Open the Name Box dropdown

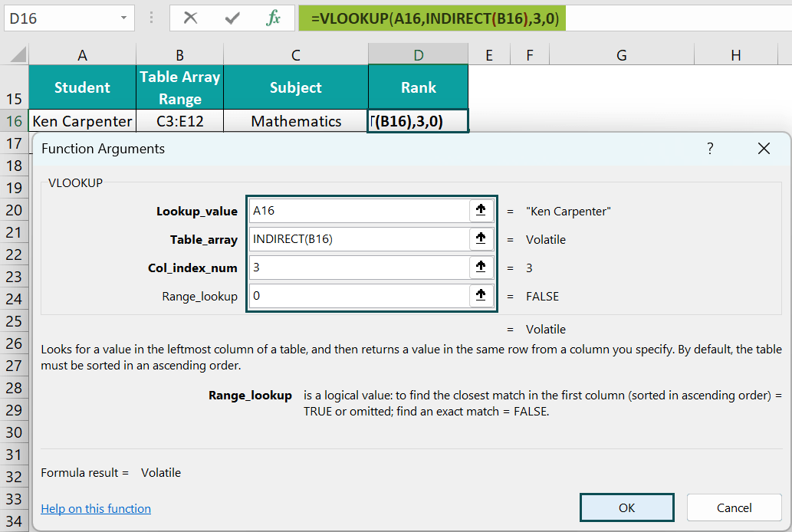[x=126, y=17]
